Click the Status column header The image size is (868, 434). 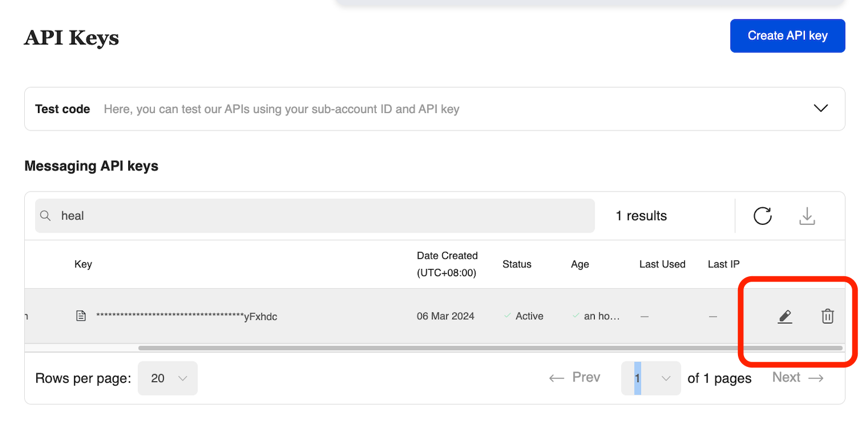[x=517, y=264]
